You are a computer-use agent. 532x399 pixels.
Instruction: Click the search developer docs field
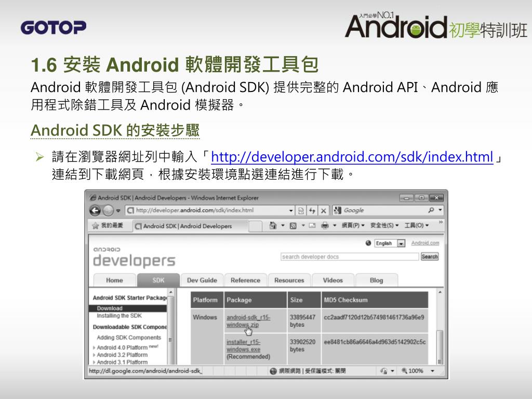(350, 257)
